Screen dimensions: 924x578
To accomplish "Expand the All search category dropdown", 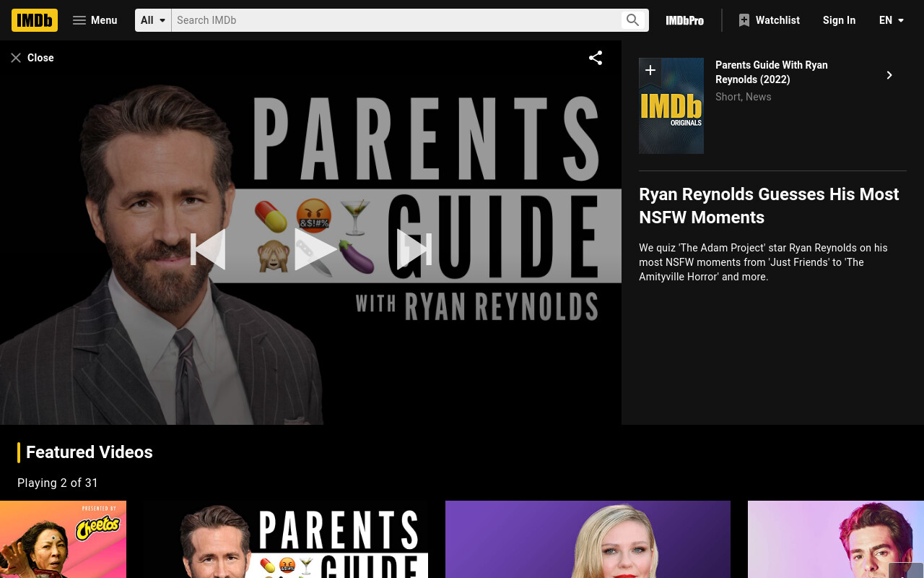I will click(x=153, y=20).
